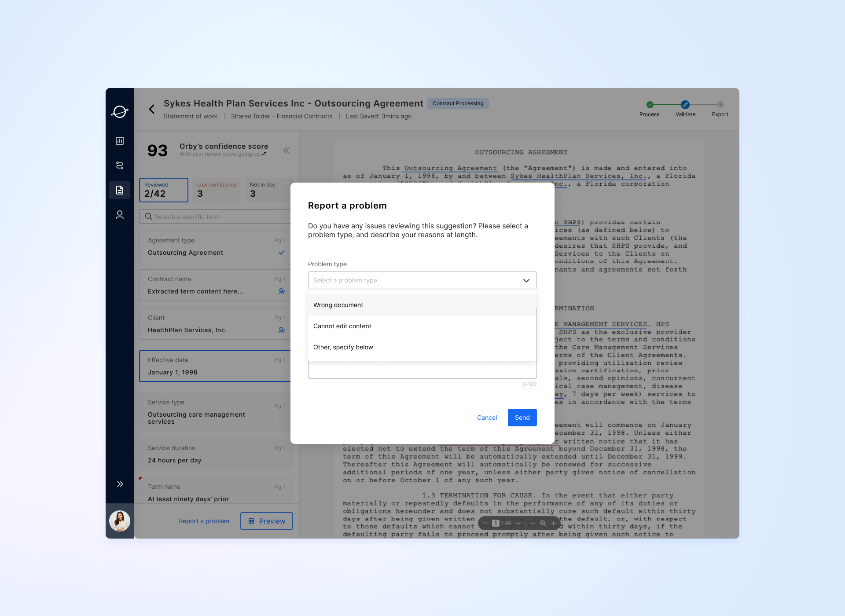
Task: Select the Not in doc filter card
Action: [x=268, y=190]
